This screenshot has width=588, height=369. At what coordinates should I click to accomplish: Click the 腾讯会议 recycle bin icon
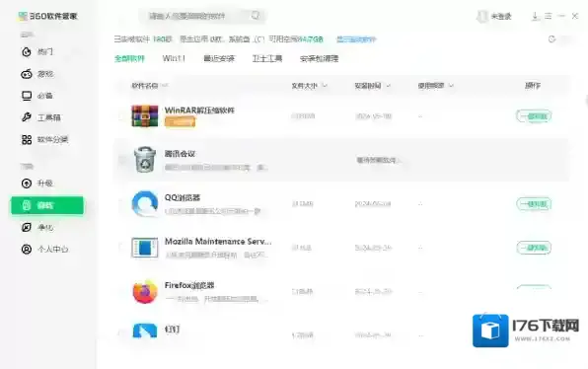[x=145, y=160]
